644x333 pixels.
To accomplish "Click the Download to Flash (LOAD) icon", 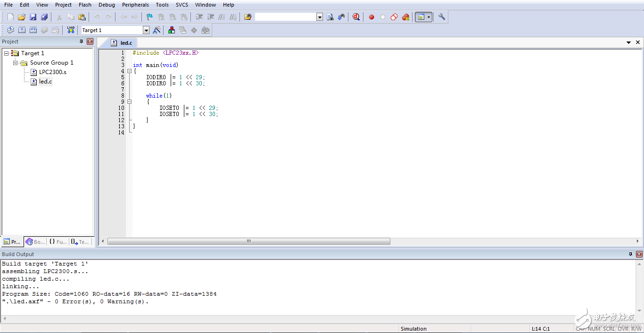I will tap(71, 30).
